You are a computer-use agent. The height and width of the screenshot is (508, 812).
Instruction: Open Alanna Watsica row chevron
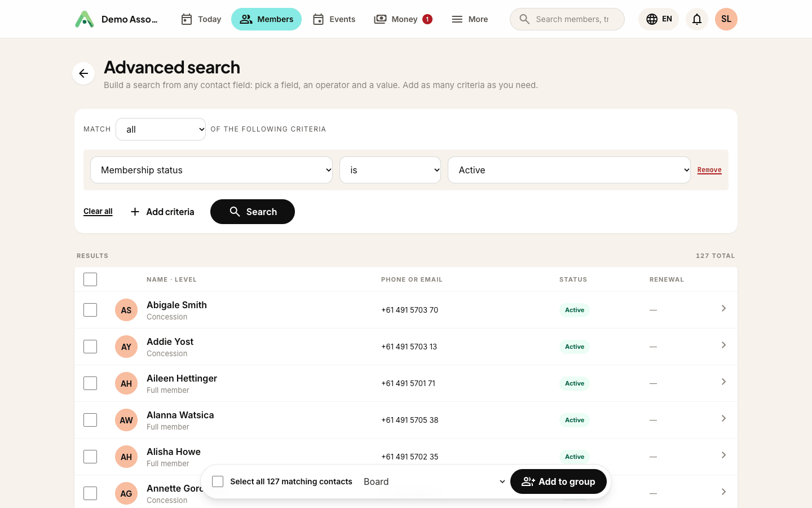tap(723, 418)
